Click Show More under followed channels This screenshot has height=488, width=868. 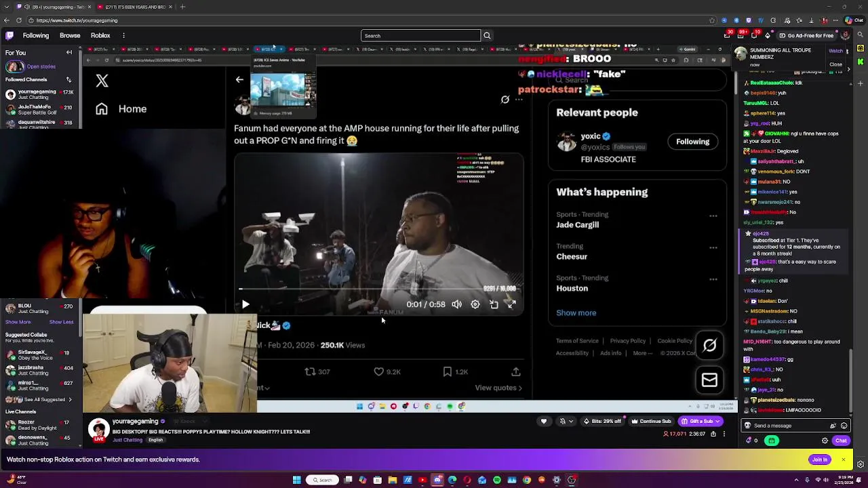click(18, 322)
